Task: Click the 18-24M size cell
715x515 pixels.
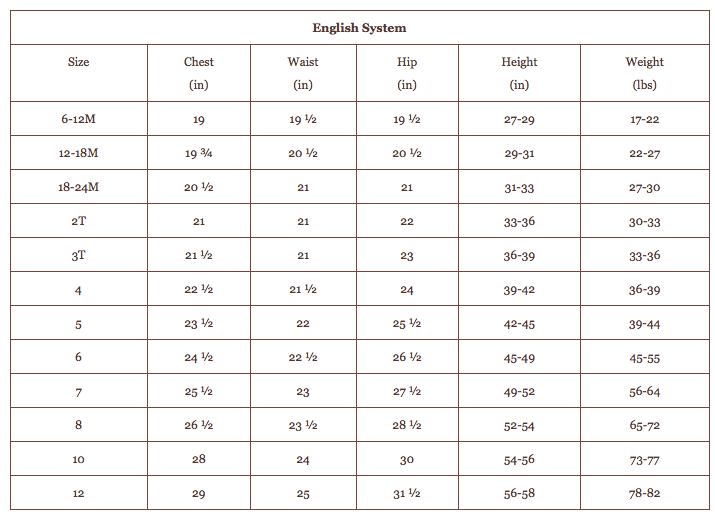Action: (x=78, y=187)
